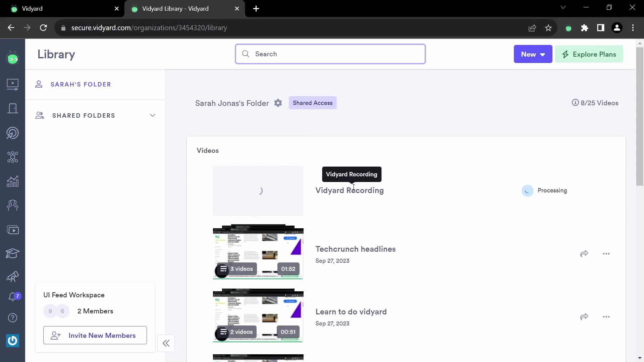The height and width of the screenshot is (362, 644).
Task: Click the Explore Plans button
Action: coord(589,54)
